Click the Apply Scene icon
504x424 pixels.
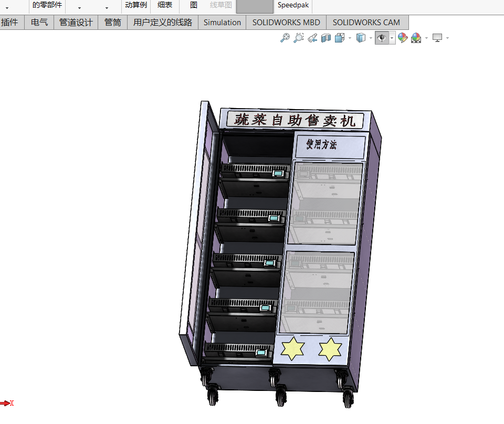tap(416, 38)
